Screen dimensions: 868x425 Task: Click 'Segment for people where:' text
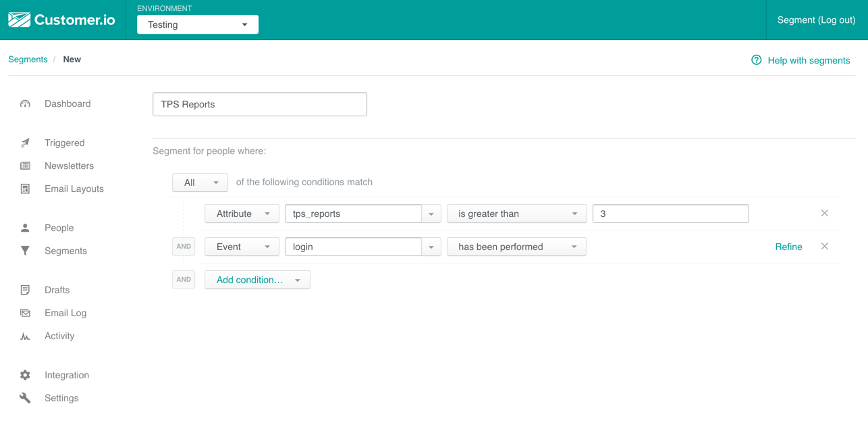point(209,151)
